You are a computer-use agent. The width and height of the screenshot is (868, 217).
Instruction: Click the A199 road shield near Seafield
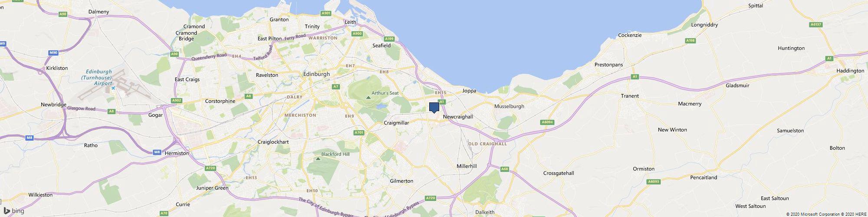pyautogui.click(x=390, y=39)
